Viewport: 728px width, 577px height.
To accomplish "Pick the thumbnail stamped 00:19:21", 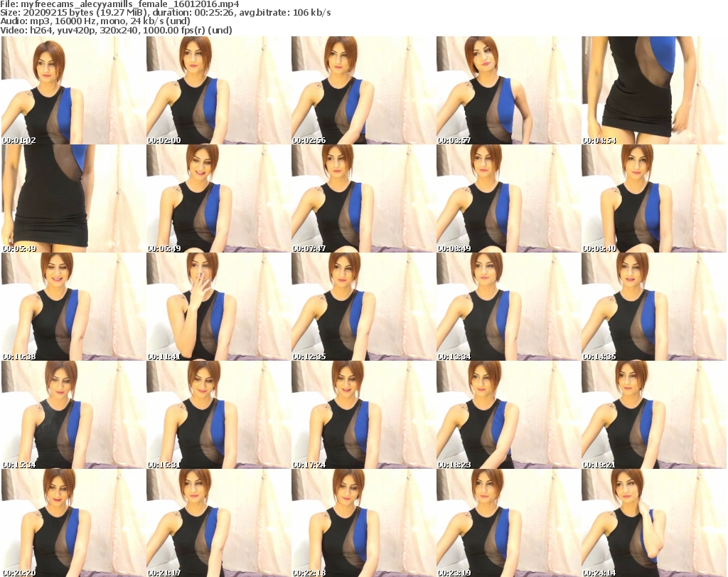I will (x=654, y=415).
